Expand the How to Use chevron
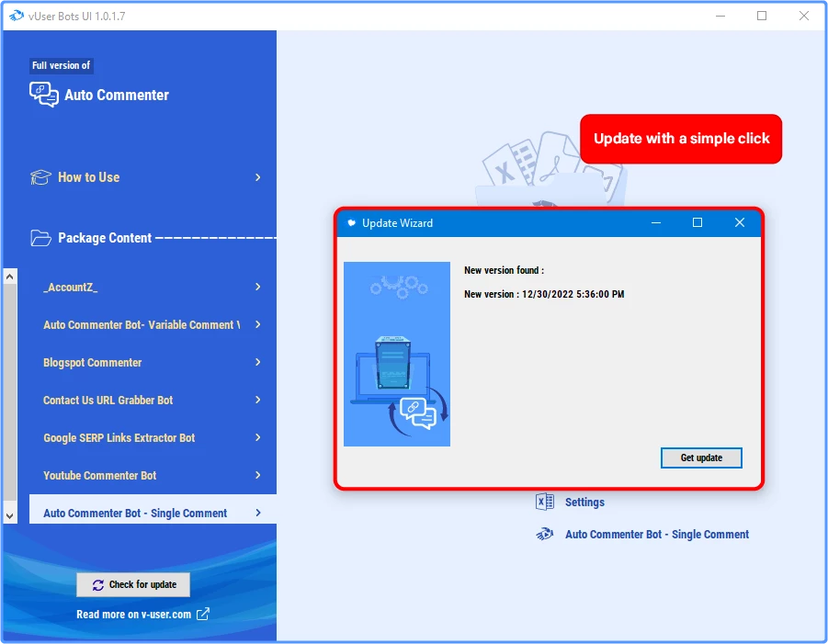This screenshot has height=644, width=828. coord(257,177)
